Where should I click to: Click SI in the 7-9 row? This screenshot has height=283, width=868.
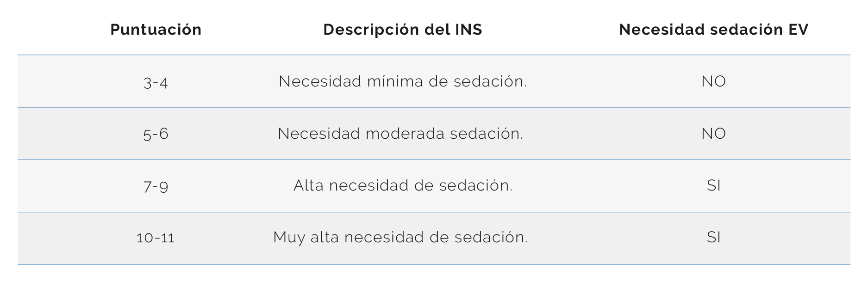(714, 185)
